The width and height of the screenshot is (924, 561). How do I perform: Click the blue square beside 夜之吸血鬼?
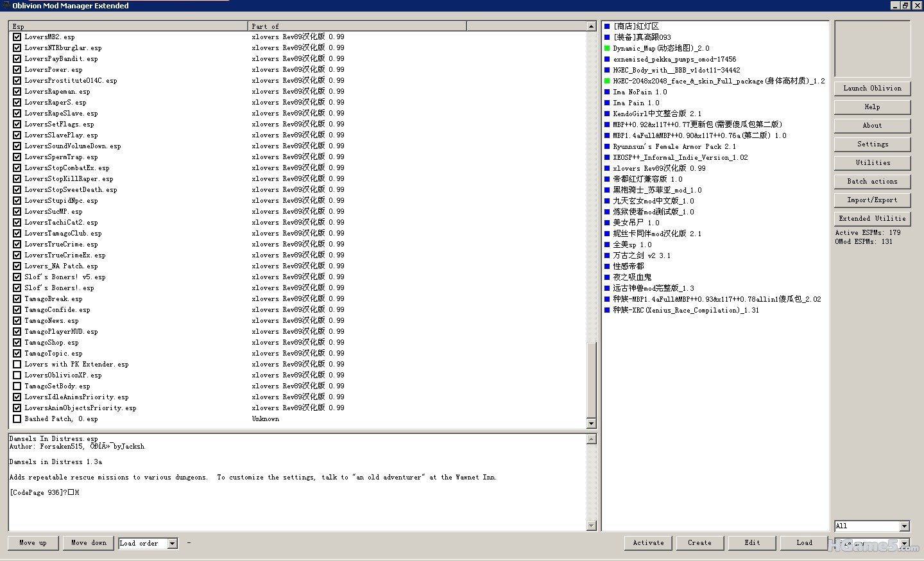click(x=607, y=277)
